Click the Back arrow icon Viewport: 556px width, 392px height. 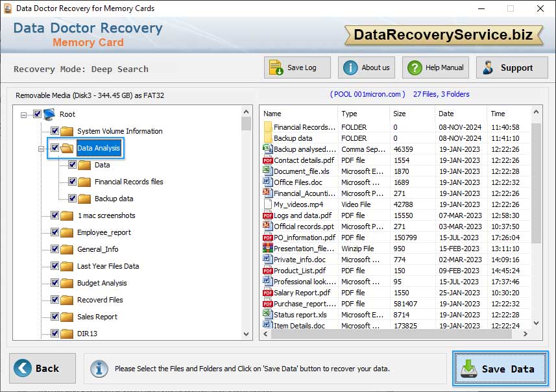(x=23, y=368)
